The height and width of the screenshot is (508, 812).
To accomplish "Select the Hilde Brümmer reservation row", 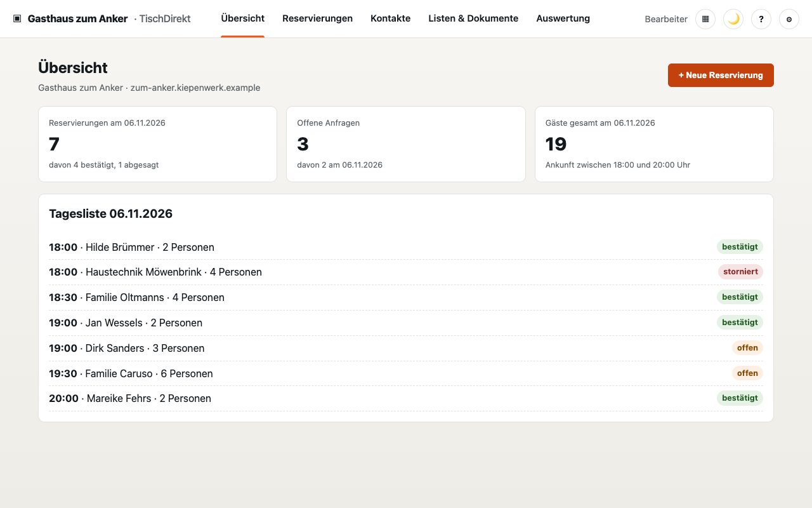I will pos(406,247).
